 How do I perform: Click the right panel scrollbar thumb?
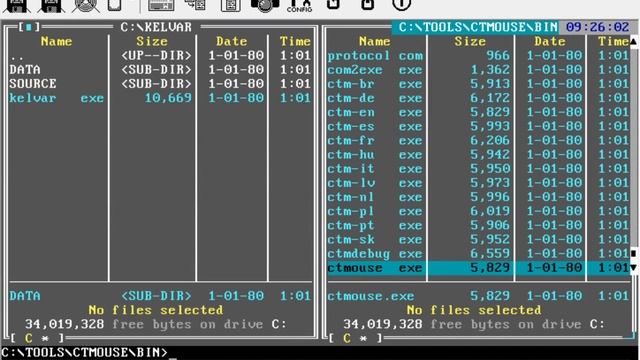[x=634, y=253]
